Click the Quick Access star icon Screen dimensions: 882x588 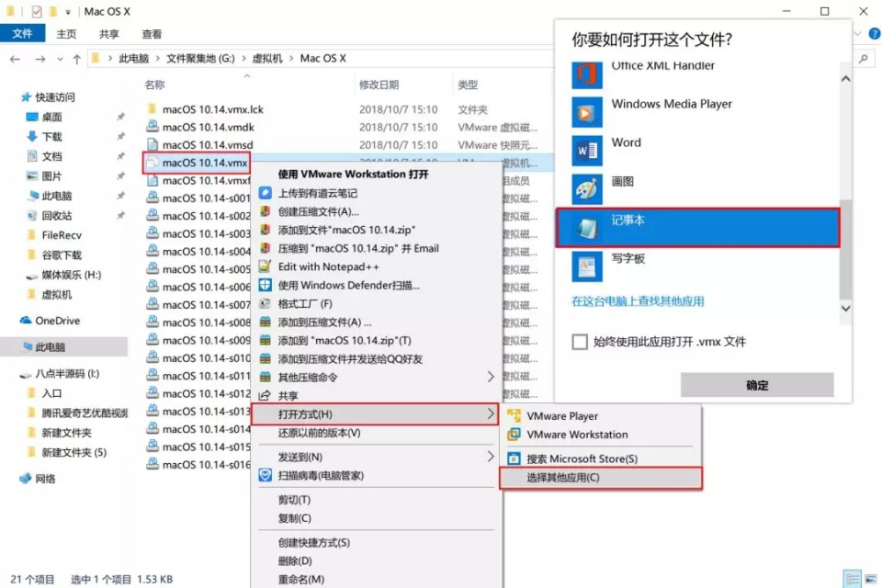click(26, 97)
